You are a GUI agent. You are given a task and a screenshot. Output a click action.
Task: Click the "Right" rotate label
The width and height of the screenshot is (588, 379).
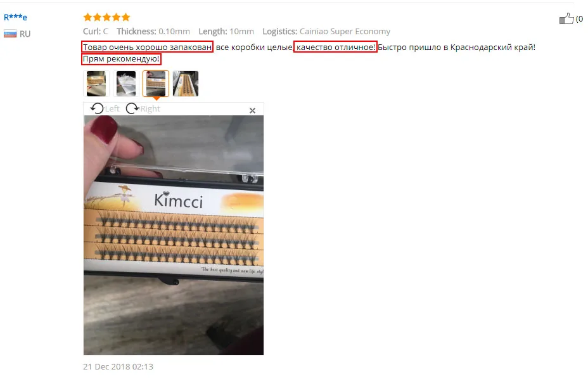pyautogui.click(x=150, y=109)
